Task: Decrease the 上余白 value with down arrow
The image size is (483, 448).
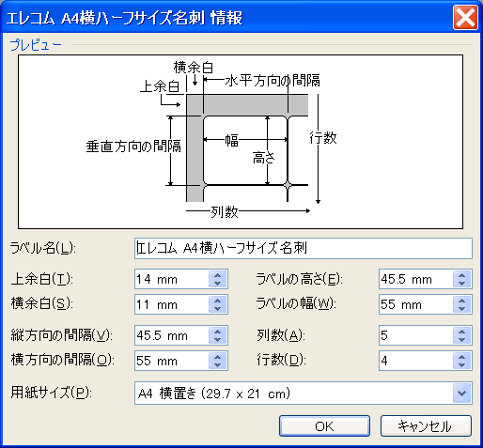Action: [217, 283]
